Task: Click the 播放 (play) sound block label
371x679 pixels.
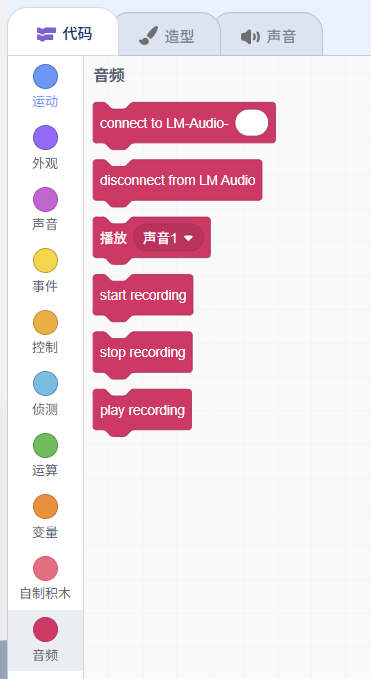Action: [x=113, y=238]
